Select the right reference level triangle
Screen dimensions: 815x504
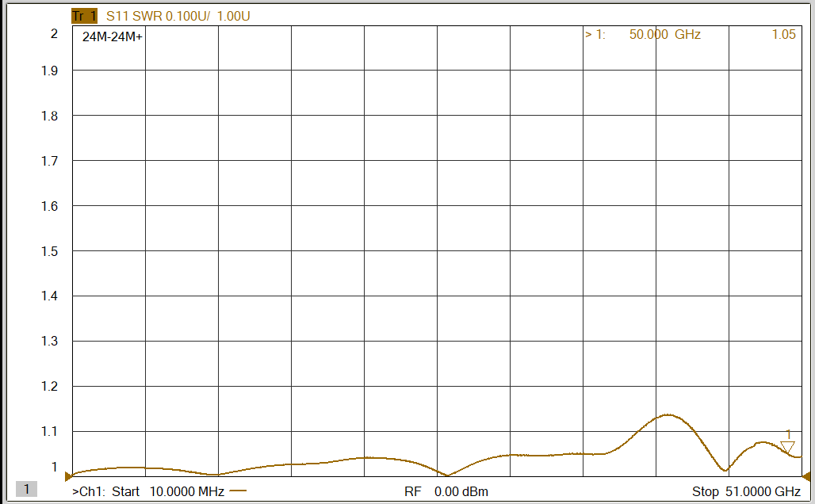807,476
